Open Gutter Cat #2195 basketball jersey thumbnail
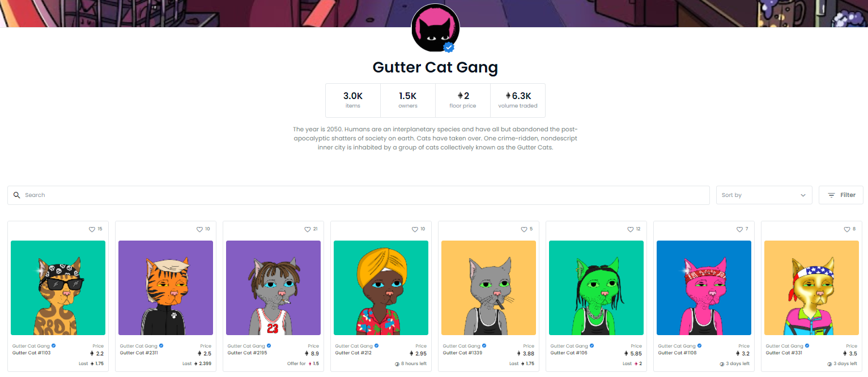The image size is (868, 377). pyautogui.click(x=273, y=288)
